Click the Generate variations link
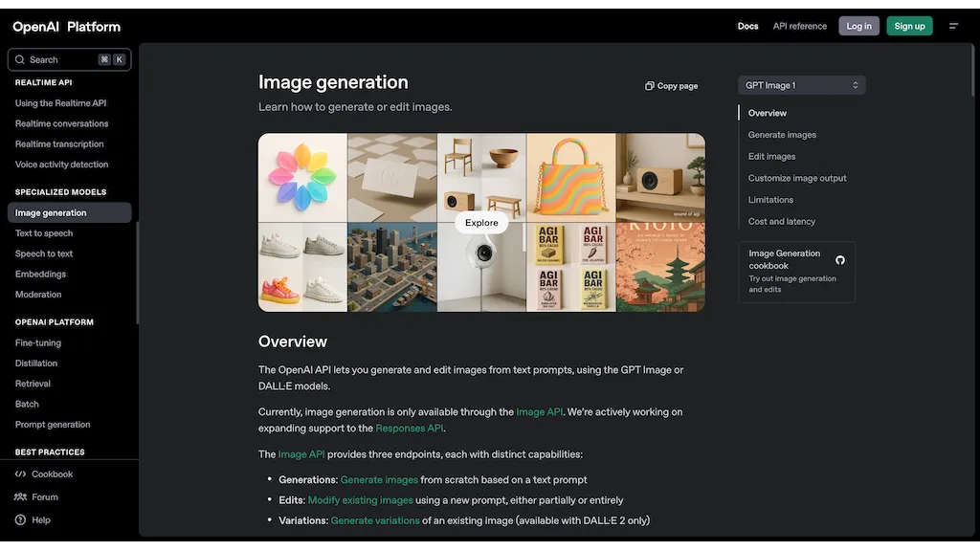Image resolution: width=980 pixels, height=551 pixels. (375, 520)
